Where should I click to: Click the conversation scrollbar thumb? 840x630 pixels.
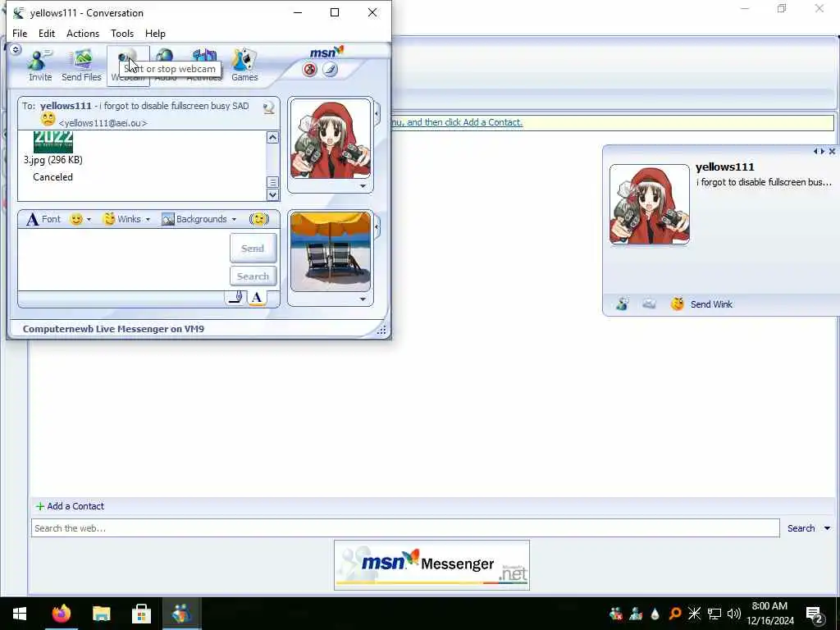272,182
